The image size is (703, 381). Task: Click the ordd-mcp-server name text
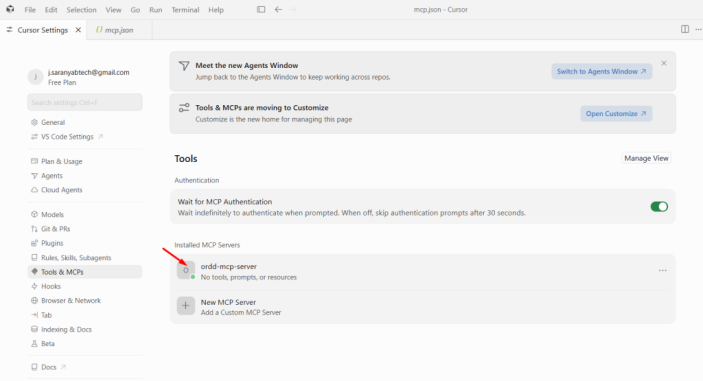[229, 266]
